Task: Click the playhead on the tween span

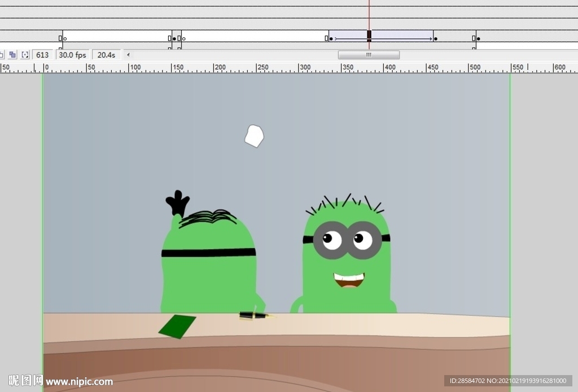Action: (x=369, y=36)
